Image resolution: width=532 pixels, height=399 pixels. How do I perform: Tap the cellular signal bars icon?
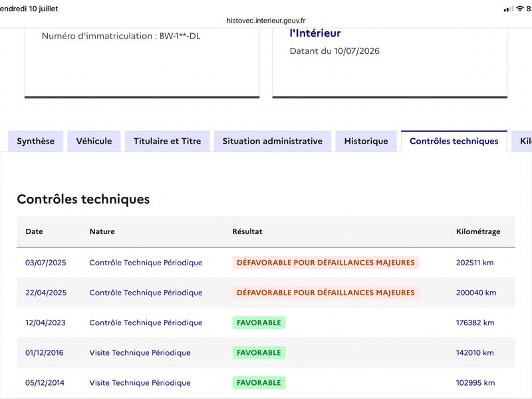pos(509,9)
